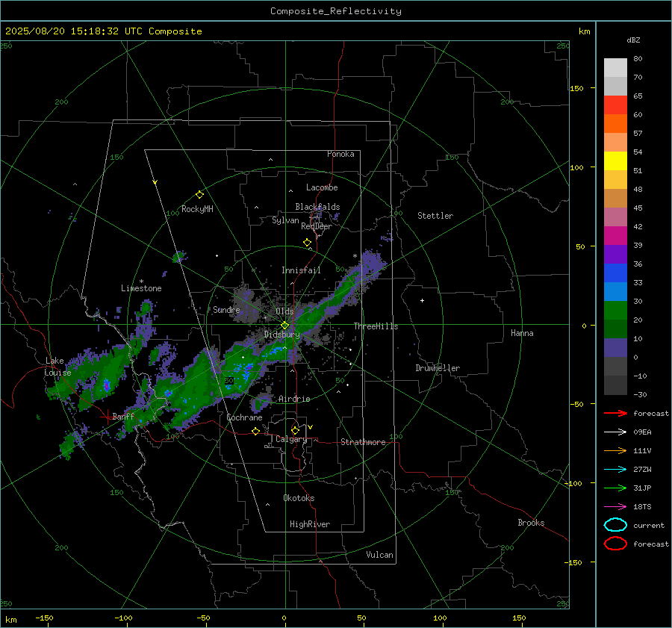Click the dBZ legend heading
The height and width of the screenshot is (628, 672).
pyautogui.click(x=633, y=40)
